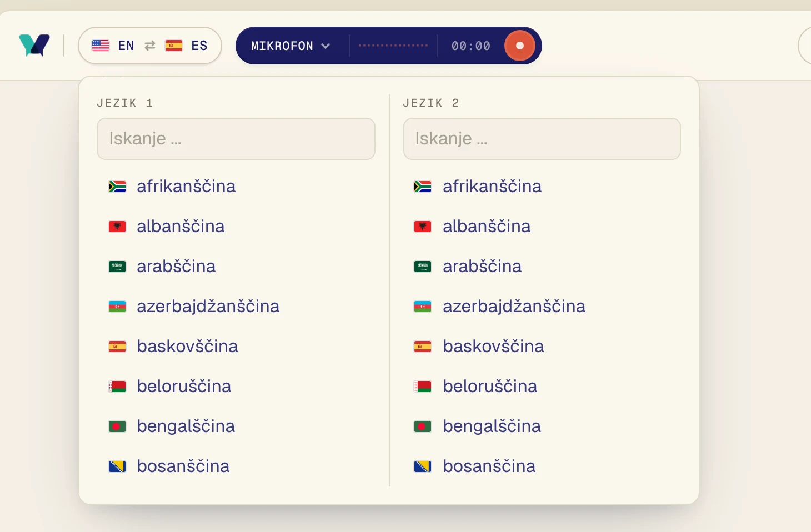Click the app logo icon
811x532 pixels.
pos(34,46)
